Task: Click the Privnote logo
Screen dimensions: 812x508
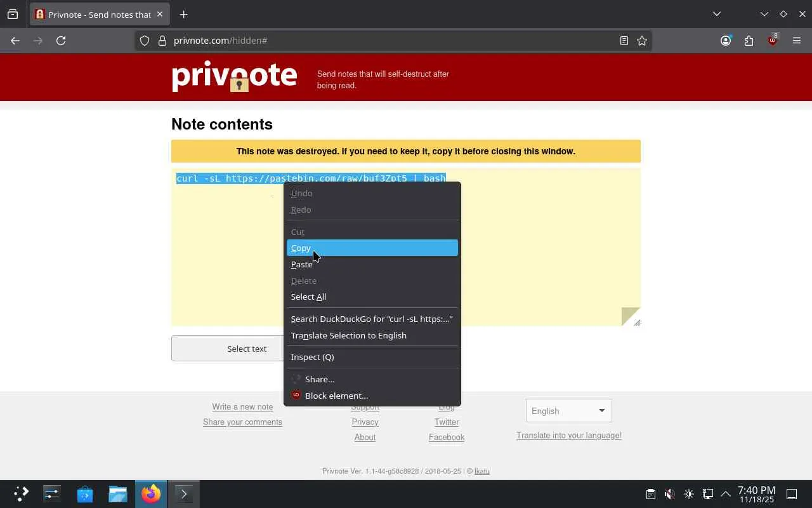Action: click(x=235, y=77)
